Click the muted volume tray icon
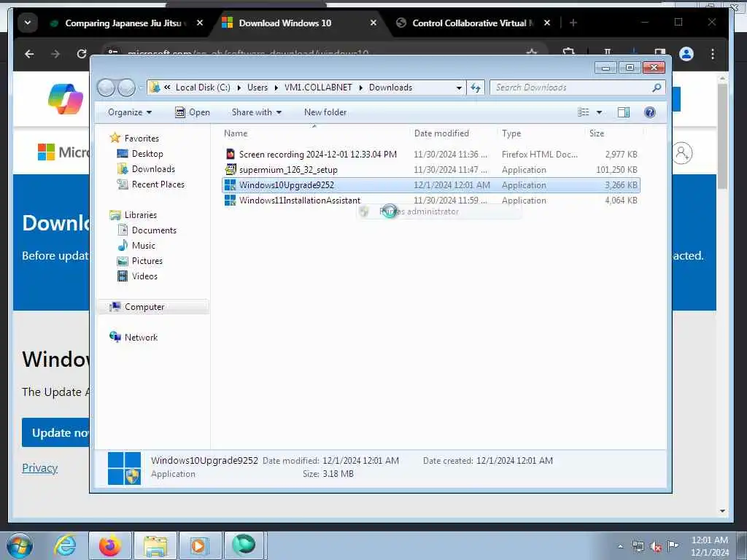 [x=656, y=547]
